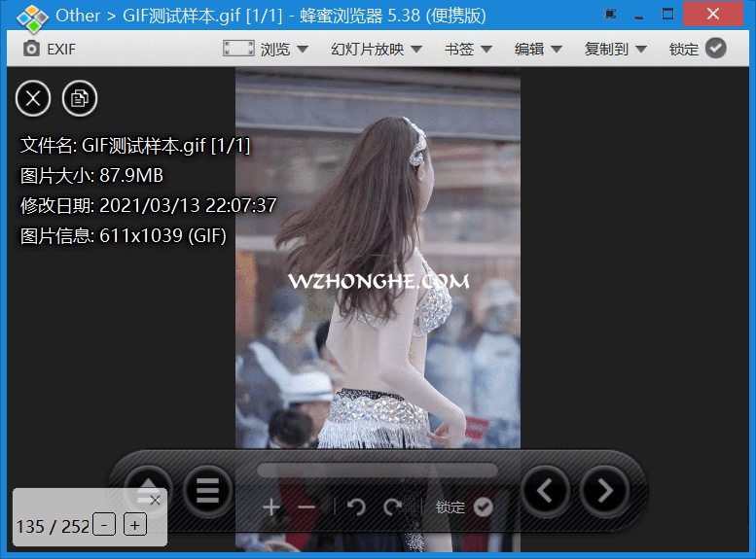This screenshot has width=756, height=559.
Task: Advance one GIF frame with plus button
Action: [135, 525]
